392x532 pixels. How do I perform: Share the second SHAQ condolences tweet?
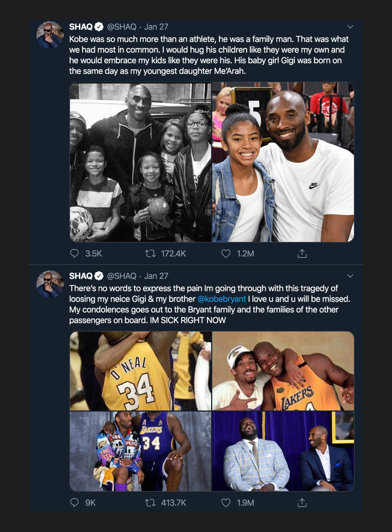[302, 502]
